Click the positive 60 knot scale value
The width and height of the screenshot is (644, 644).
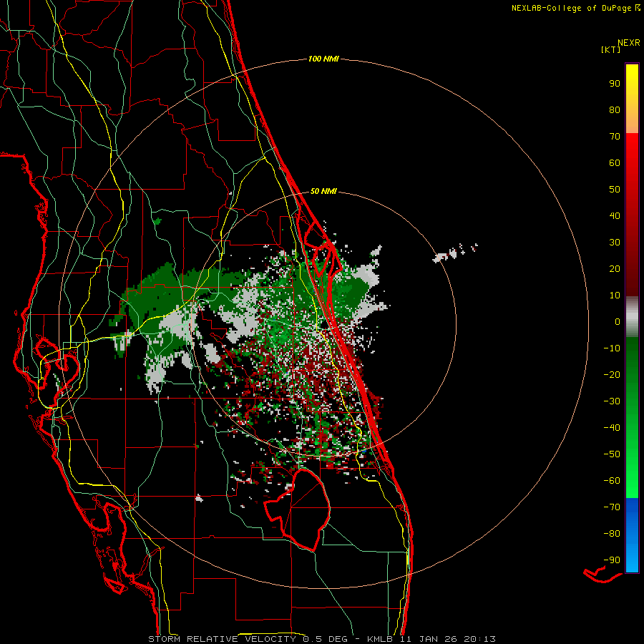(615, 162)
